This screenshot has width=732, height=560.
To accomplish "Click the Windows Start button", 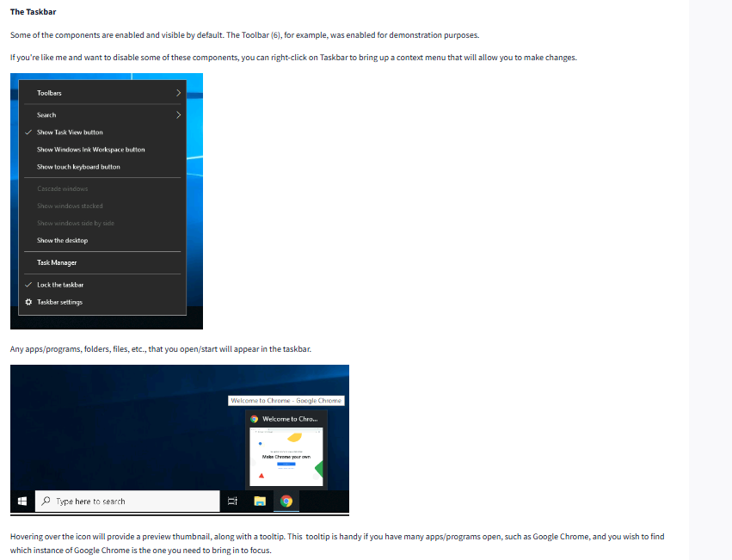I will [22, 502].
